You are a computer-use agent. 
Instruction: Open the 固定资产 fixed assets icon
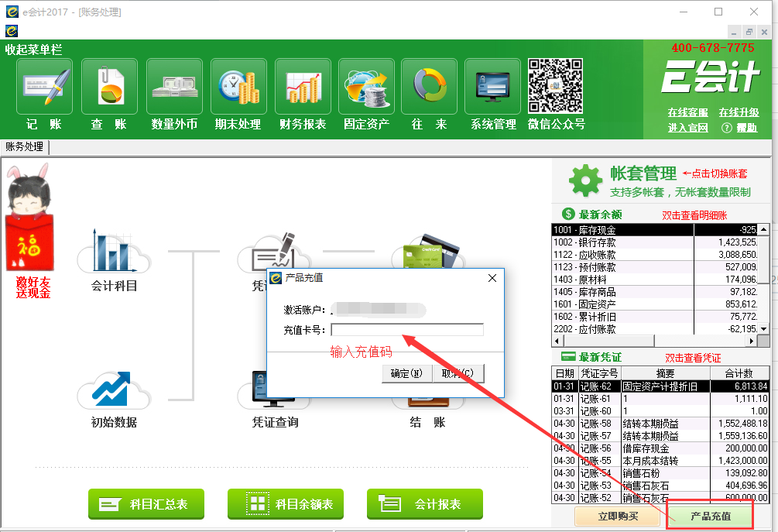[x=366, y=87]
